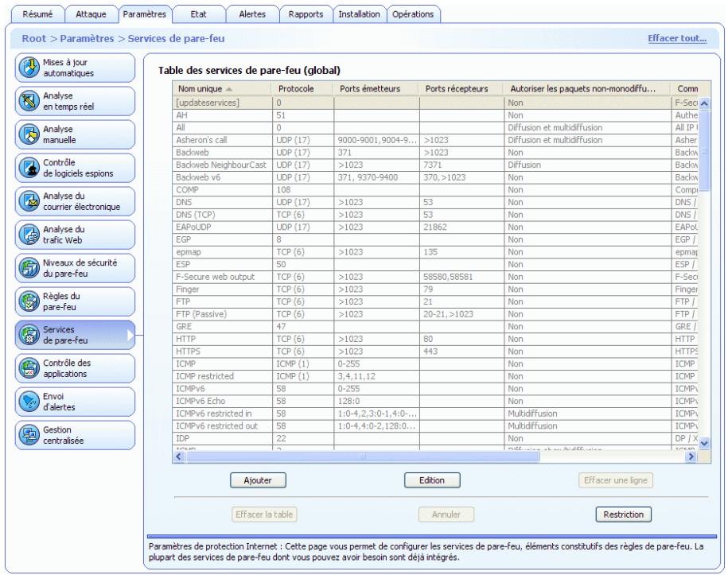This screenshot has height=575, width=728.
Task: Select the Finger service row
Action: (435, 289)
